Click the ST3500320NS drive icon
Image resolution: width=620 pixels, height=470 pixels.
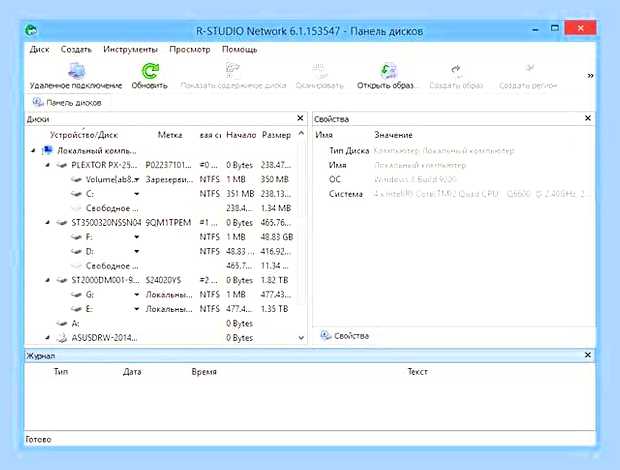61,223
